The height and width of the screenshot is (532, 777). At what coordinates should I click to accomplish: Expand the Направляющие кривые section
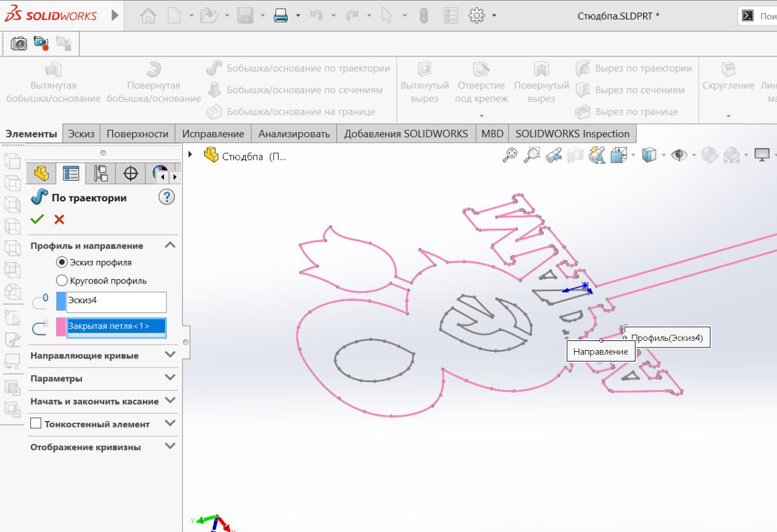point(170,355)
